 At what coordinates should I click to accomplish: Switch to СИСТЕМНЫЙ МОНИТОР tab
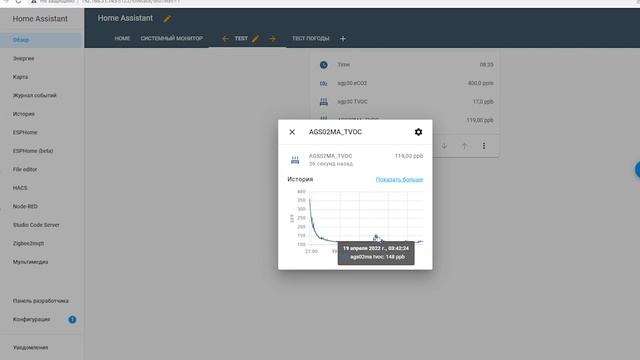tap(172, 38)
